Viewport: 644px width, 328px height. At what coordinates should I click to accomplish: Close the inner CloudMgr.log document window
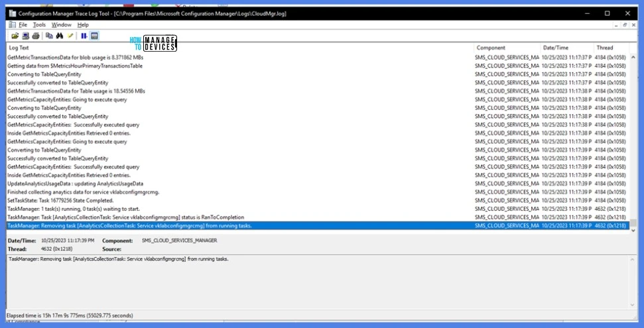coord(634,25)
